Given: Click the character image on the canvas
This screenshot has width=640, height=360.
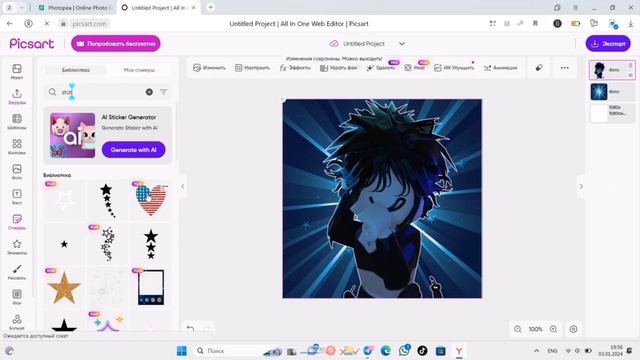Looking at the screenshot, I should click(382, 198).
